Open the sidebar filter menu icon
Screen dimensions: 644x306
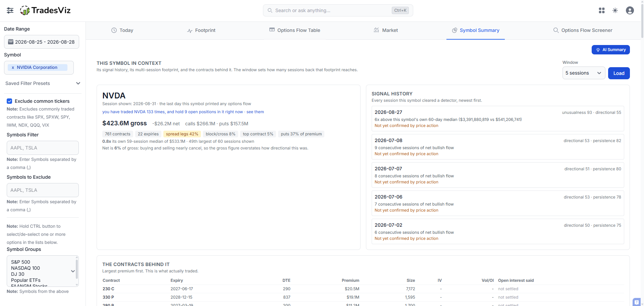click(10, 10)
